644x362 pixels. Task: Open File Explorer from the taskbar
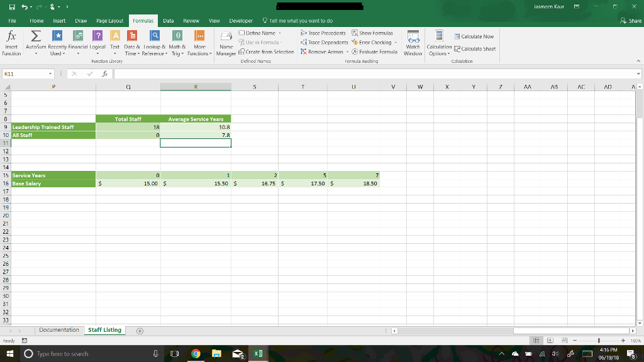pos(216,353)
